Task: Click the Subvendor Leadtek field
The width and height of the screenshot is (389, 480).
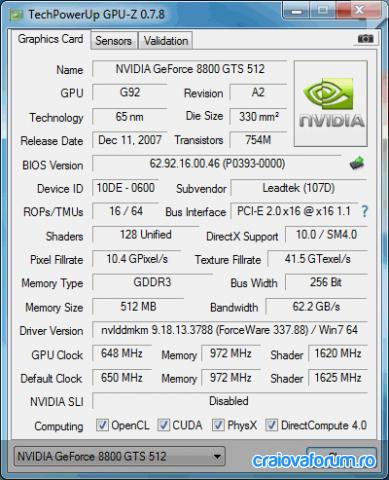Action: point(299,188)
